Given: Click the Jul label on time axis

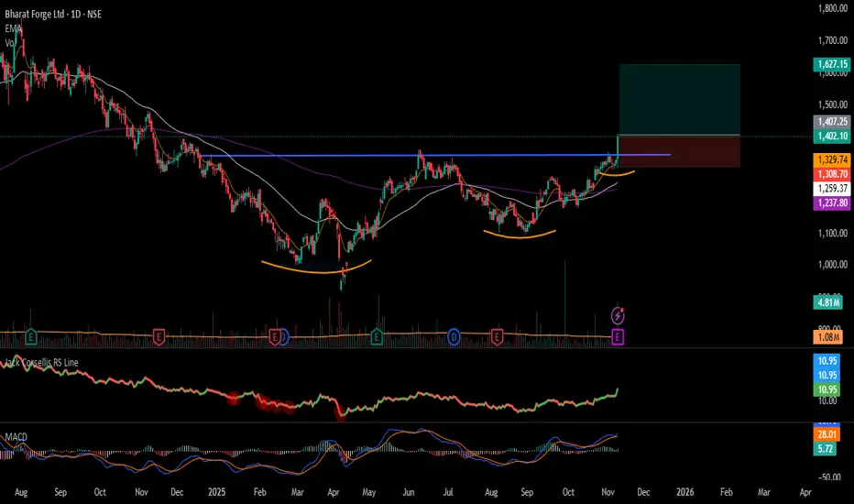Looking at the screenshot, I should tap(448, 492).
